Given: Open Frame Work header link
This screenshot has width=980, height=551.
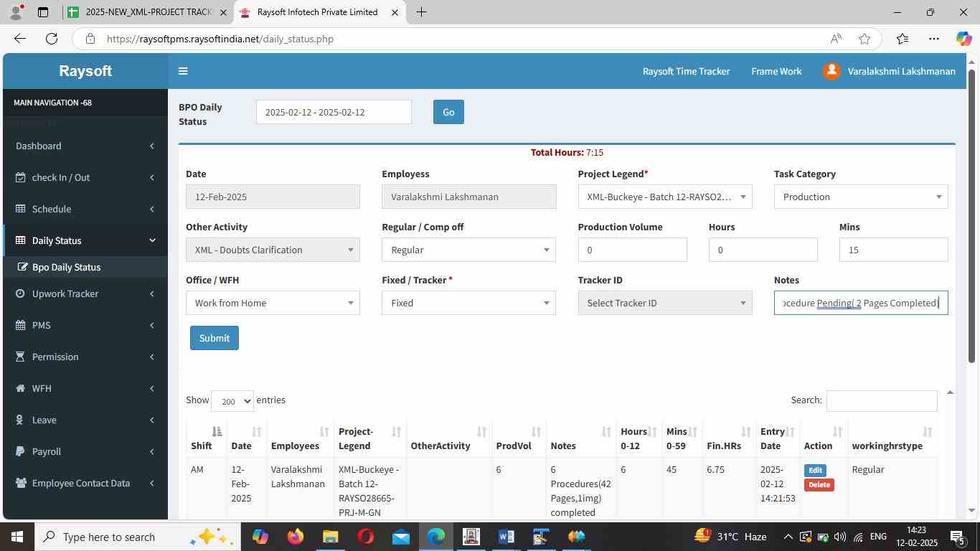Looking at the screenshot, I should (776, 71).
